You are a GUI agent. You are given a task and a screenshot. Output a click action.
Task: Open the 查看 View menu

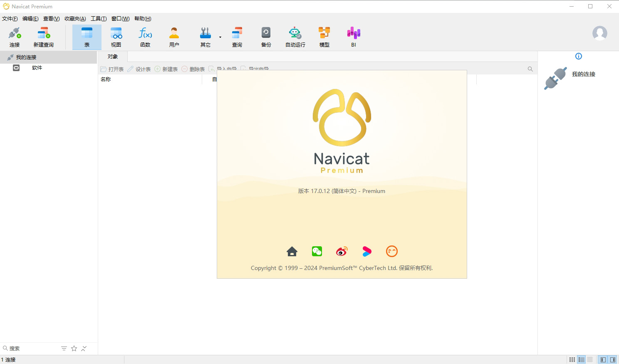(x=52, y=19)
